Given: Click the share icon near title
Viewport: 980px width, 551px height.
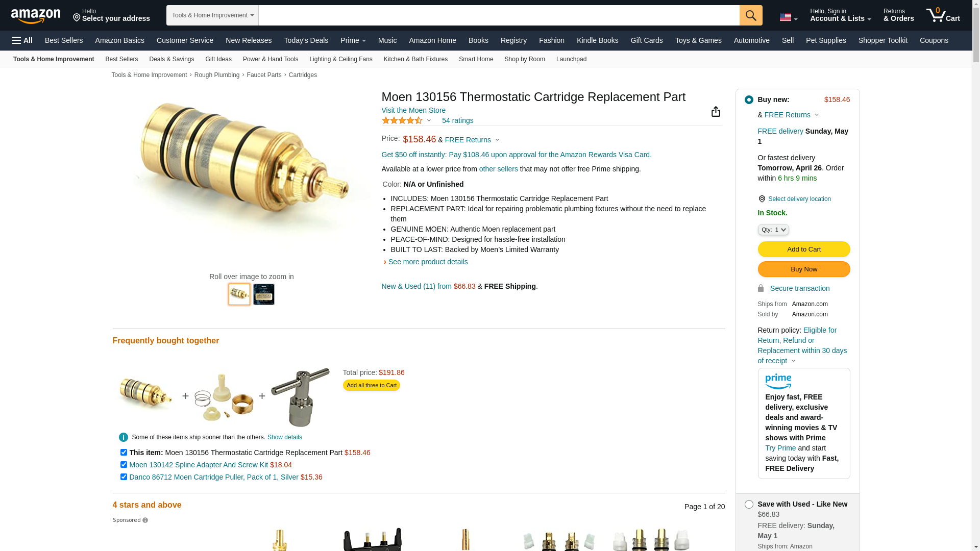Looking at the screenshot, I should (716, 111).
